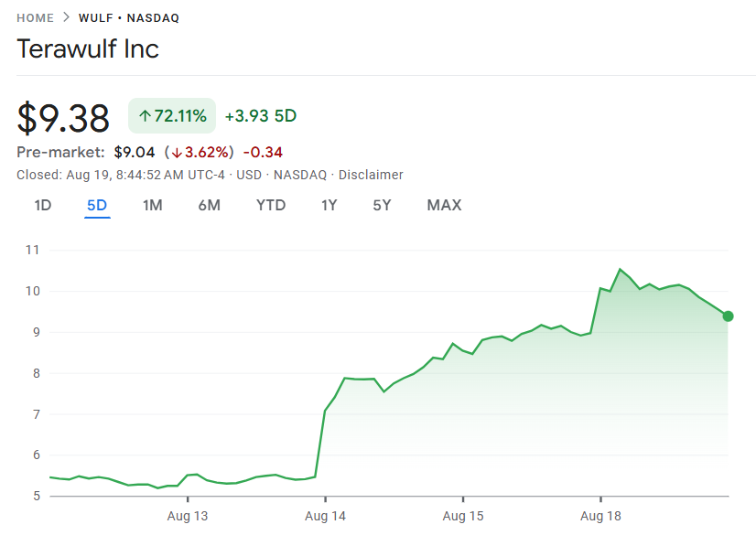Viewport: 756px width, 546px height.
Task: Click the $9.38 current price
Action: pos(63,118)
